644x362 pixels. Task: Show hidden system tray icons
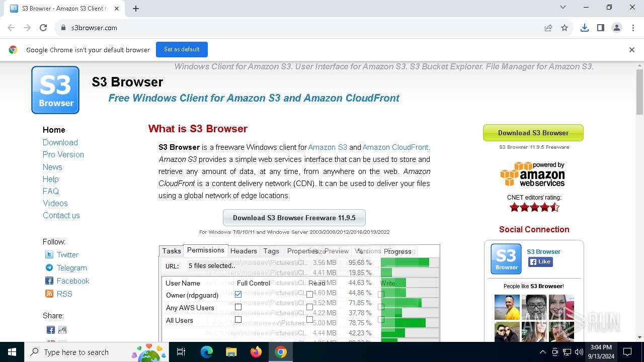pos(542,352)
